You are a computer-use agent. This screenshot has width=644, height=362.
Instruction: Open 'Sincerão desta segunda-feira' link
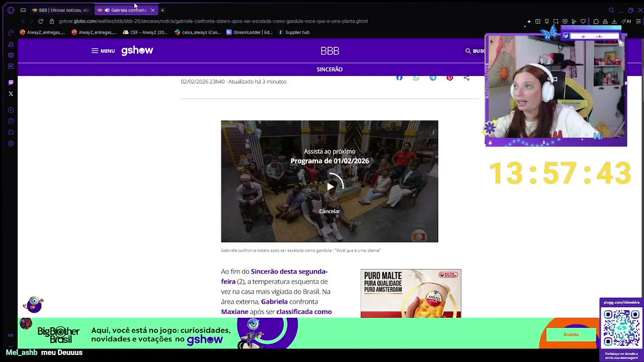pyautogui.click(x=274, y=277)
